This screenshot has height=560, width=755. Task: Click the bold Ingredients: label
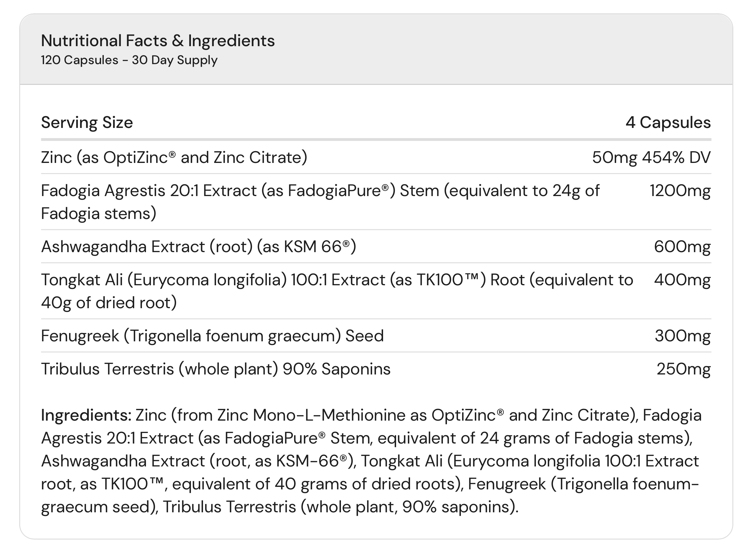pyautogui.click(x=86, y=415)
